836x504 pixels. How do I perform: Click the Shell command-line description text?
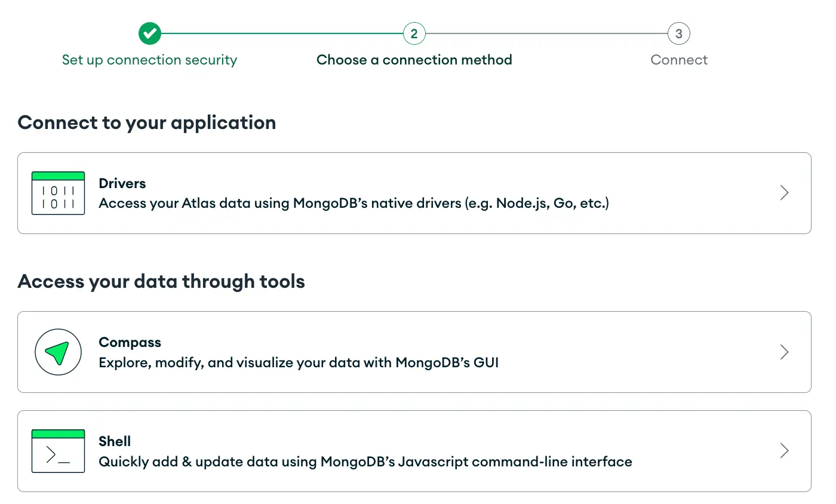coord(365,462)
